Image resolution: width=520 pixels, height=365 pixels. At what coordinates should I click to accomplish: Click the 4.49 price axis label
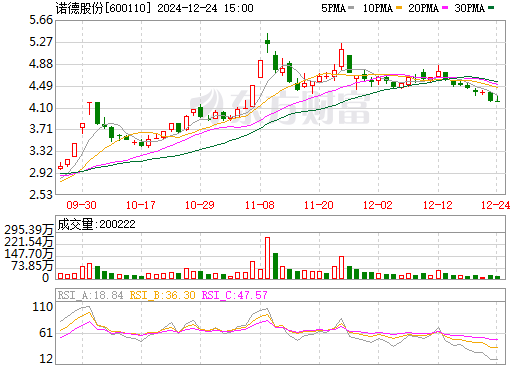click(41, 86)
